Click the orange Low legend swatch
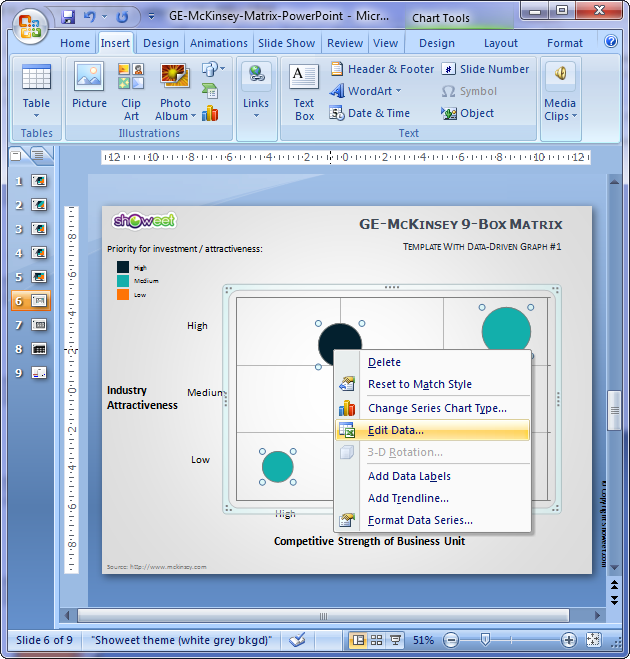The image size is (630, 659). pos(123,294)
